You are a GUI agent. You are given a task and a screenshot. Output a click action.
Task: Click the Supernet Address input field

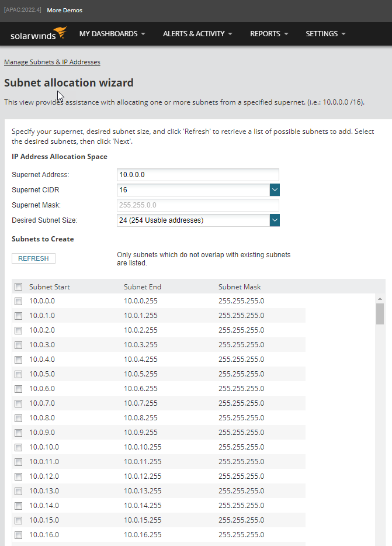(197, 175)
